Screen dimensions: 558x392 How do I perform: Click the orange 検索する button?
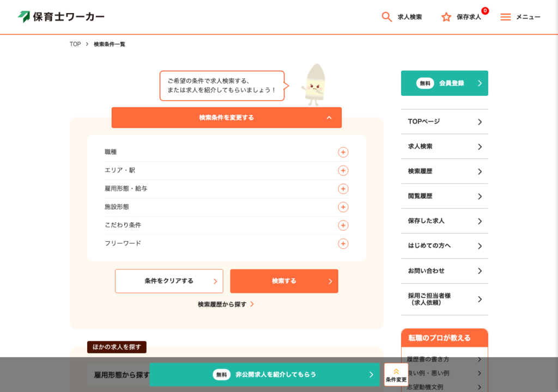pyautogui.click(x=284, y=281)
